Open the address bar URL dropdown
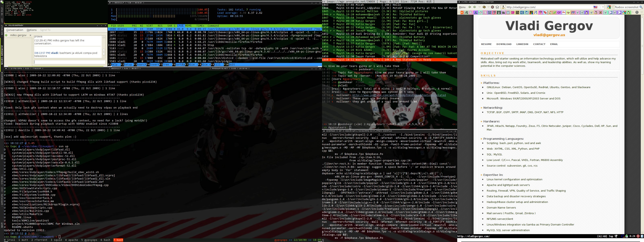 (x=603, y=7)
